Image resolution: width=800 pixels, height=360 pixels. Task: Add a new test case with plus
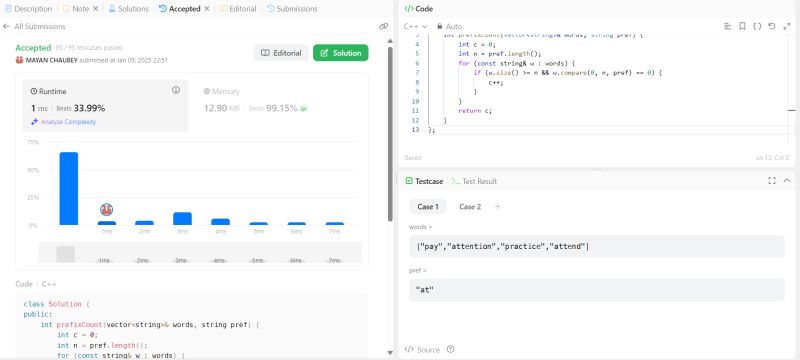click(x=498, y=207)
